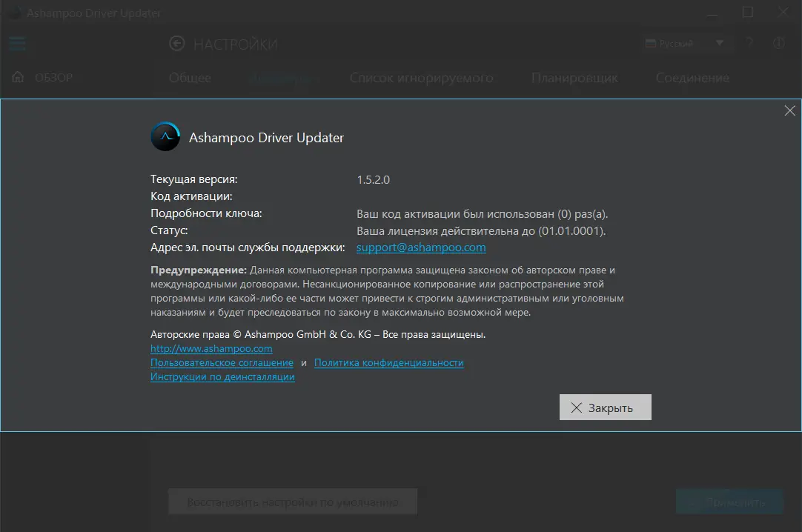This screenshot has width=802, height=532.
Task: Click the back arrow next to НАСТРОЙКИ
Action: 176,43
